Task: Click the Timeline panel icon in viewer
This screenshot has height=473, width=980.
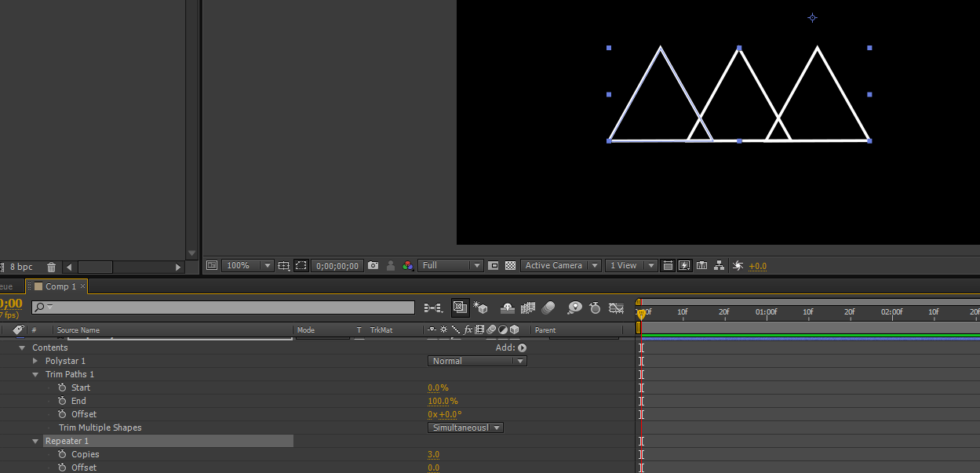Action: point(702,266)
